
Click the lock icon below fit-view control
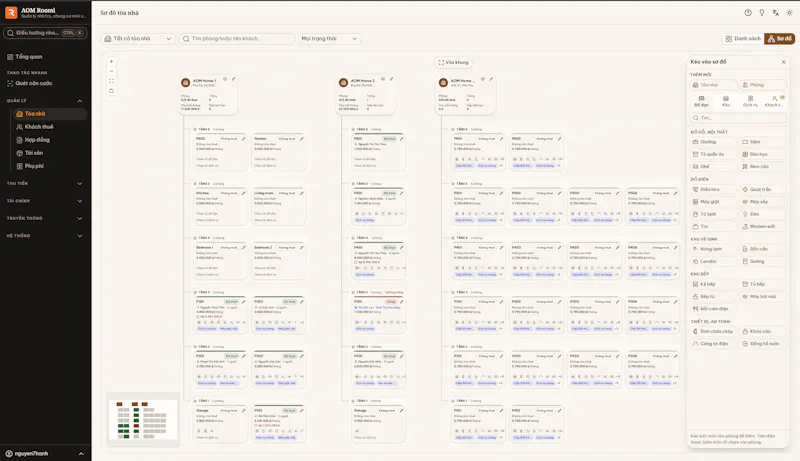111,91
